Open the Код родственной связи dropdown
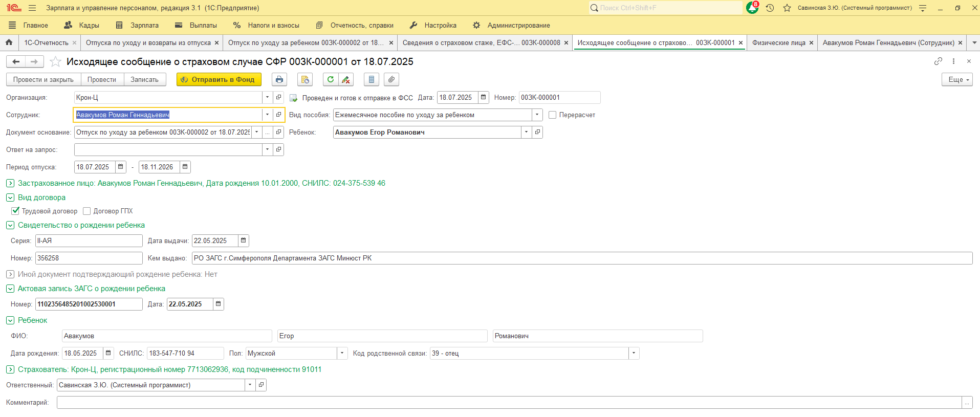The height and width of the screenshot is (417, 980). tap(634, 354)
